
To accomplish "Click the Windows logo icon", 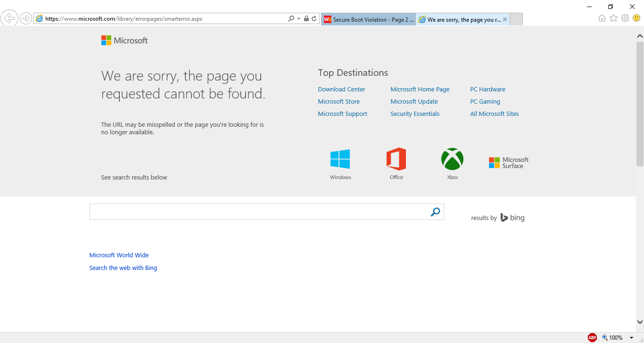I will point(340,159).
